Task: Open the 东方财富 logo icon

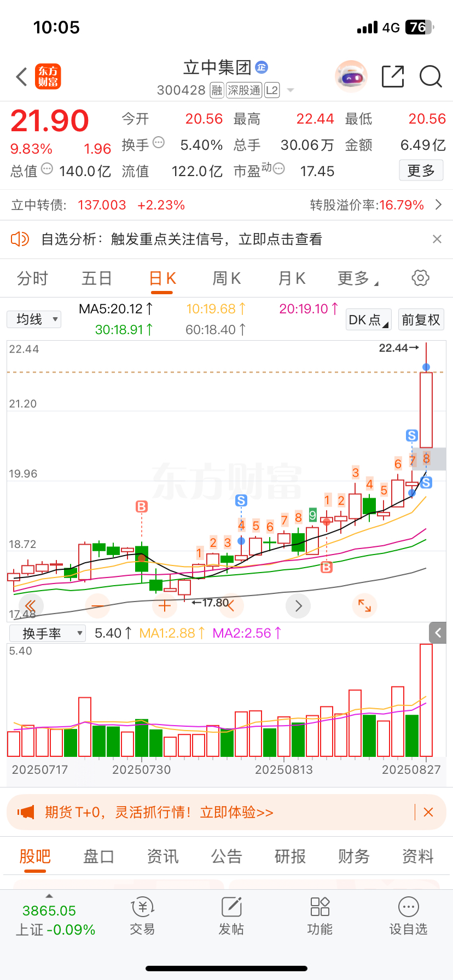Action: (48, 77)
